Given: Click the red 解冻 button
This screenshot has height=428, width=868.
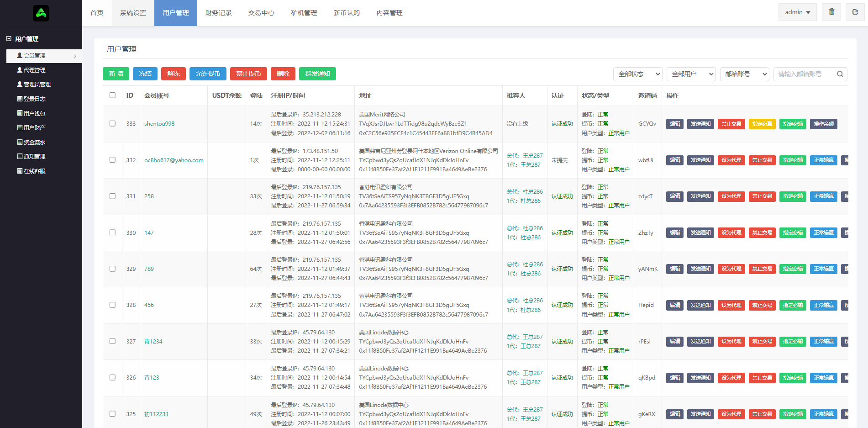Looking at the screenshot, I should point(174,74).
